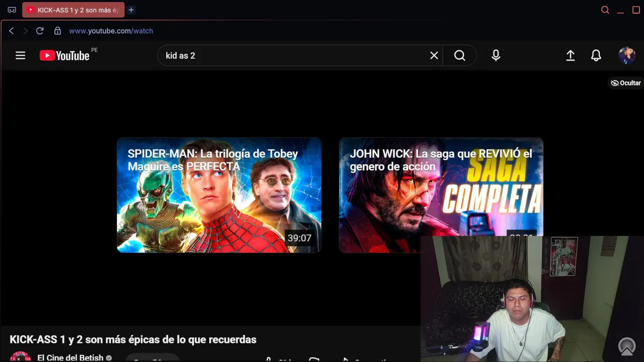The width and height of the screenshot is (644, 362).
Task: Run the search with the magnifier button
Action: point(460,56)
